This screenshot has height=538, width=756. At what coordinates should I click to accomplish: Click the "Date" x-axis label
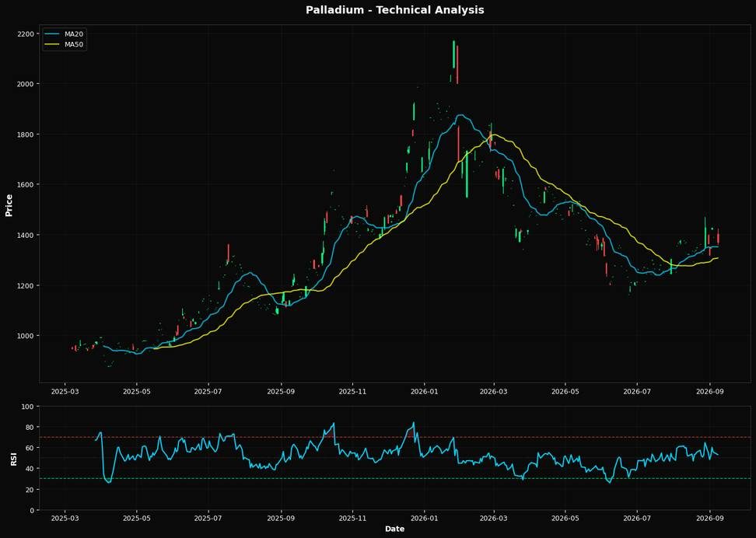pyautogui.click(x=394, y=529)
